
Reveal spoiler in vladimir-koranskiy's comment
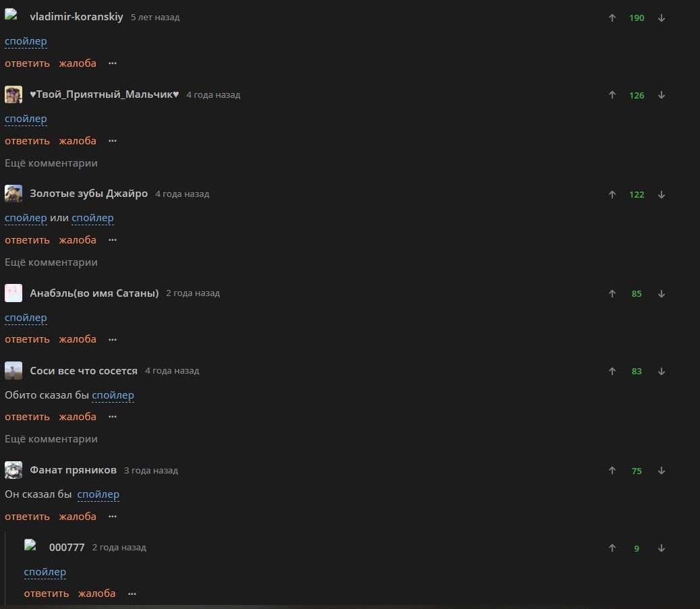(x=26, y=41)
